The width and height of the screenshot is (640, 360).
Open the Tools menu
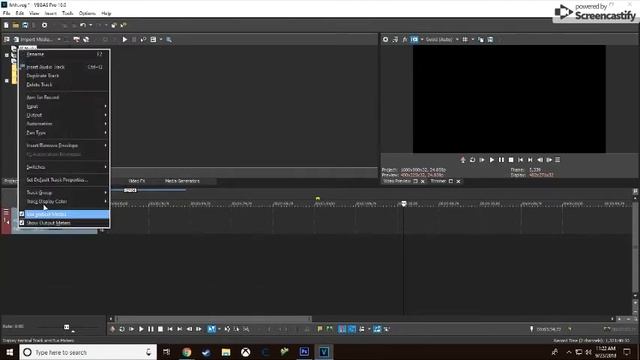pyautogui.click(x=67, y=13)
